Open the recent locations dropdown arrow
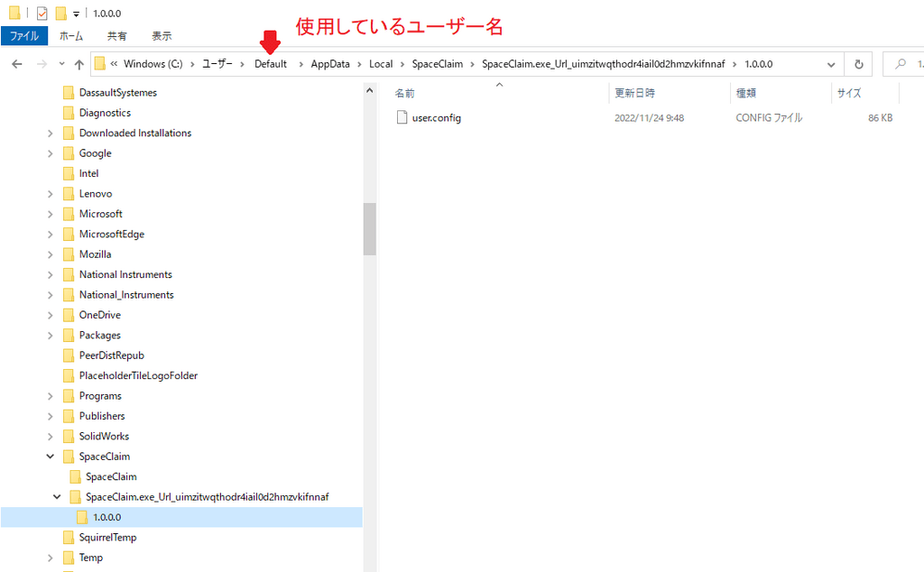Screen dimensions: 924x572 point(61,64)
